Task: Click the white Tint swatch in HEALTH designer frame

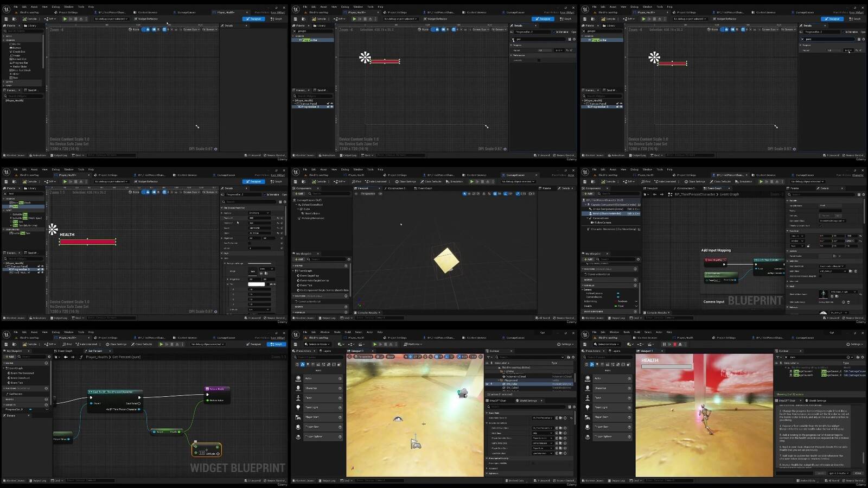Action: [x=256, y=284]
